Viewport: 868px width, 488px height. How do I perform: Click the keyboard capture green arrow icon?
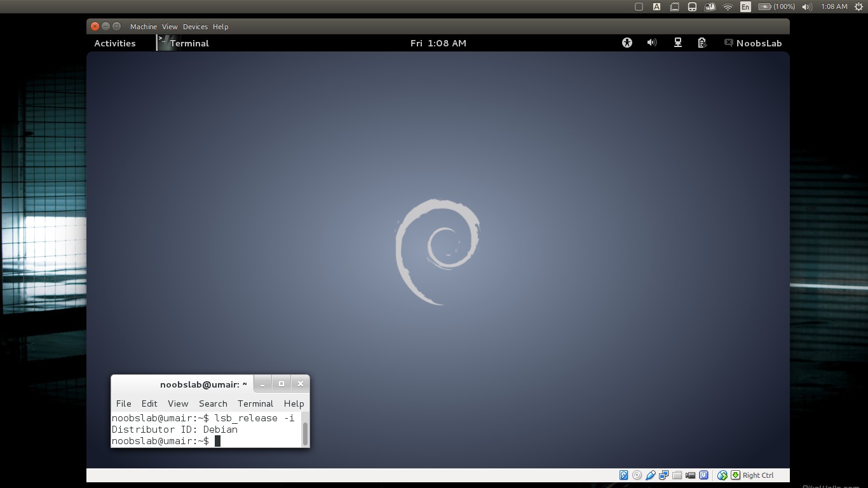[x=735, y=475]
